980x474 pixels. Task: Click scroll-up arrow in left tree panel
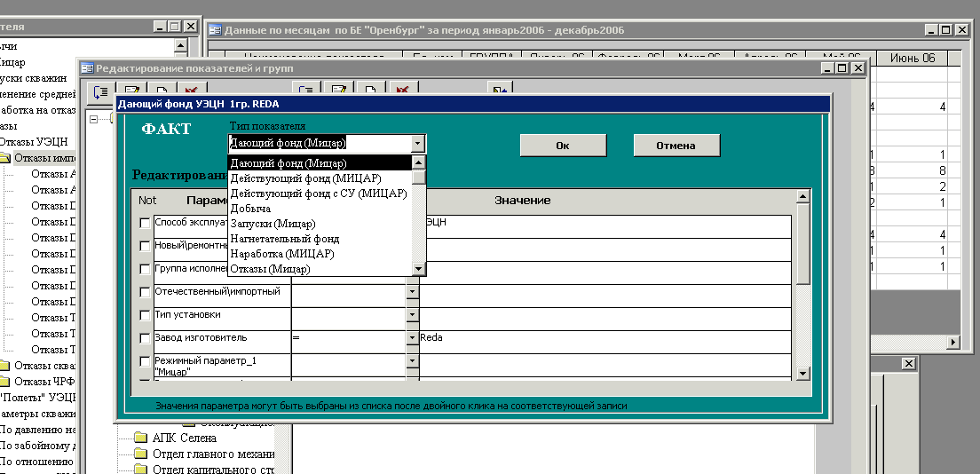[x=180, y=45]
